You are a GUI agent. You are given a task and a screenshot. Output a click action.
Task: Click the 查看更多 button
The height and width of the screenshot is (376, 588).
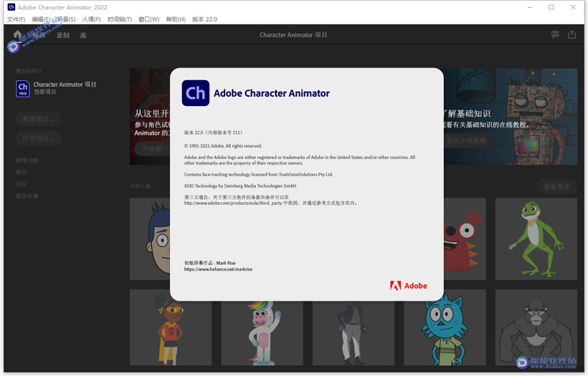click(556, 186)
